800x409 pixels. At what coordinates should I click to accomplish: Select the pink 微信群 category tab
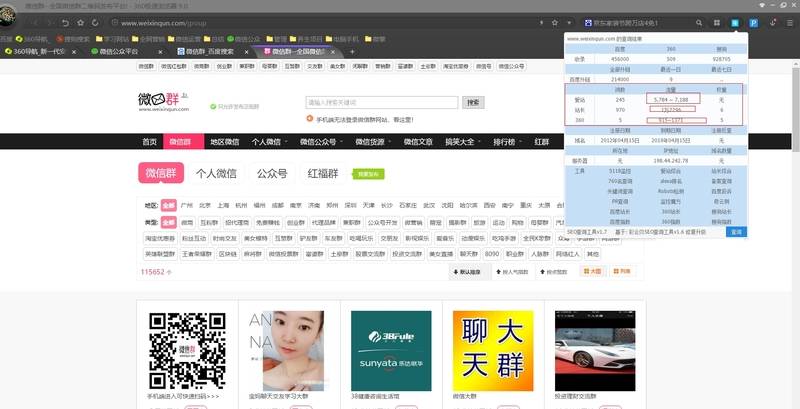click(x=161, y=173)
